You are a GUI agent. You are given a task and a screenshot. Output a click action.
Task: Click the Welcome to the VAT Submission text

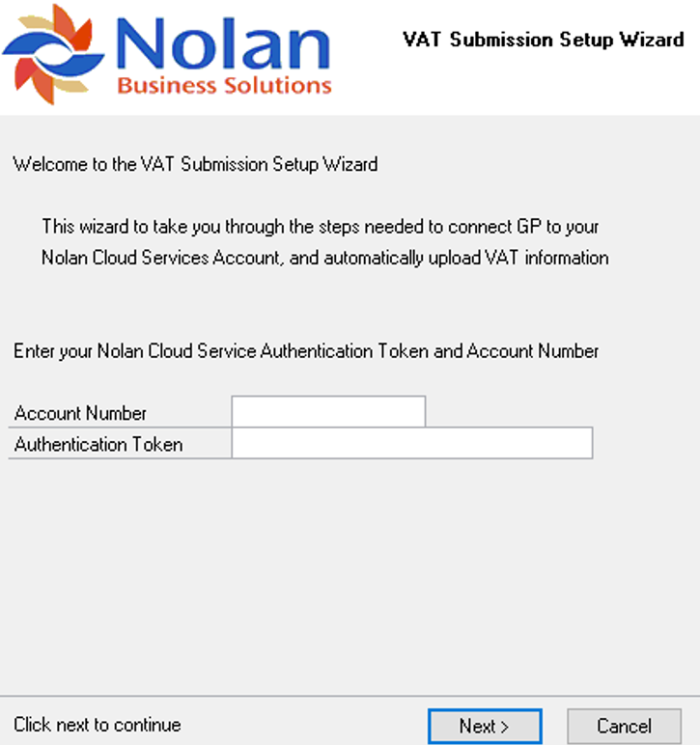tap(195, 164)
